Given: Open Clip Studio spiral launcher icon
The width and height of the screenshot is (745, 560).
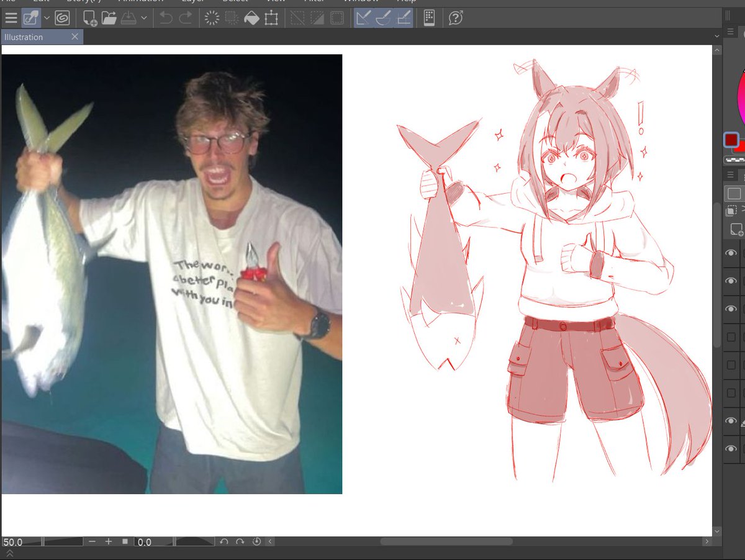Looking at the screenshot, I should point(62,18).
